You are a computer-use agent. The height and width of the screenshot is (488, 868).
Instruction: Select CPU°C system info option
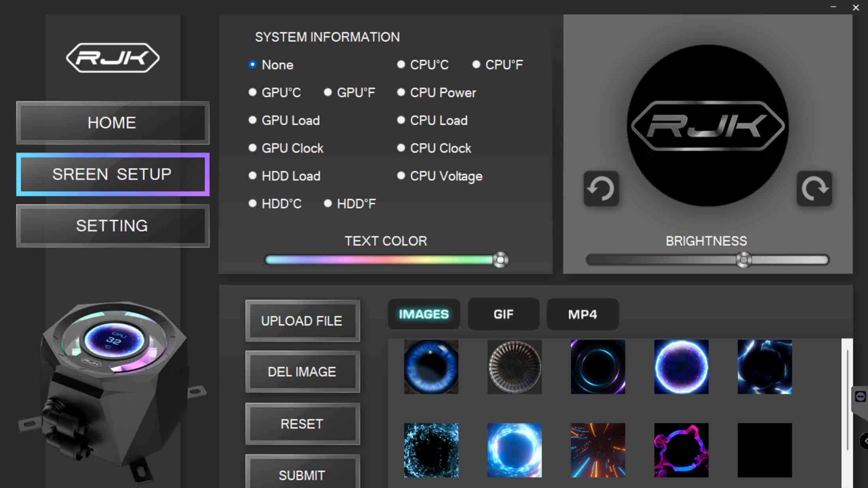point(401,64)
